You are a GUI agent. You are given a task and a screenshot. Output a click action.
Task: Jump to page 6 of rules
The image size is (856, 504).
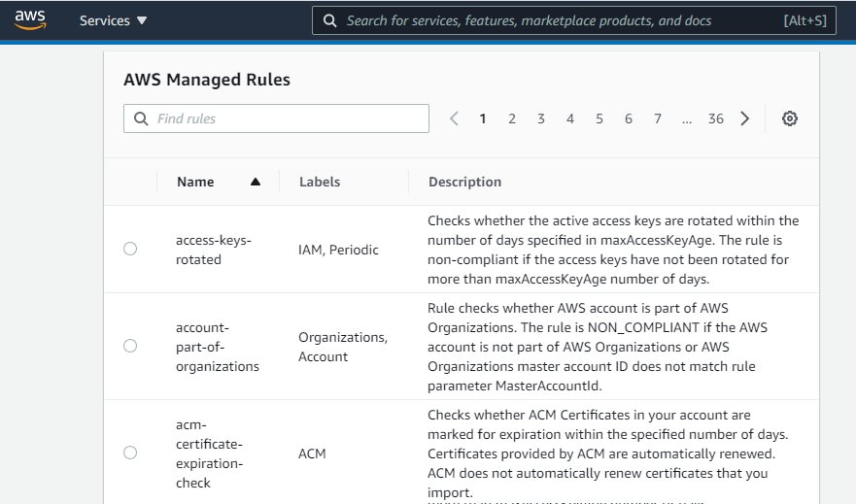(x=629, y=118)
